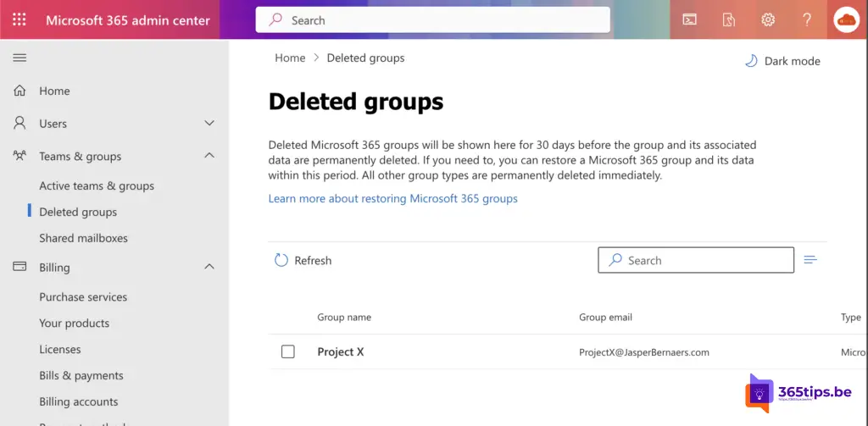Click the Type column header
868x426 pixels.
[x=851, y=317]
